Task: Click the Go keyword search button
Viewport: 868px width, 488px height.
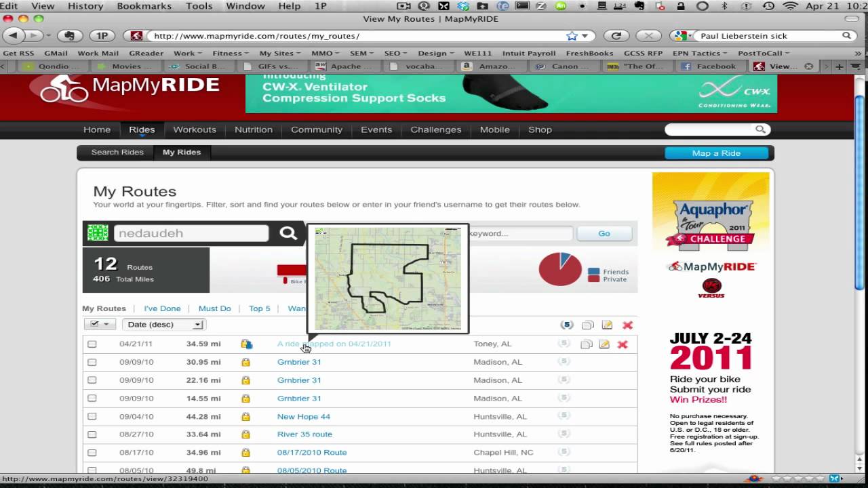Action: (604, 233)
